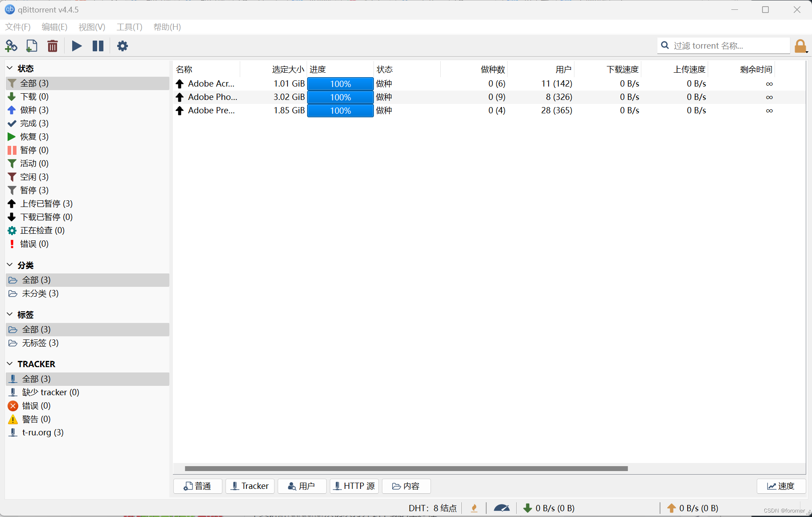The image size is (812, 517).
Task: Sort by 名称 column header
Action: tap(207, 70)
